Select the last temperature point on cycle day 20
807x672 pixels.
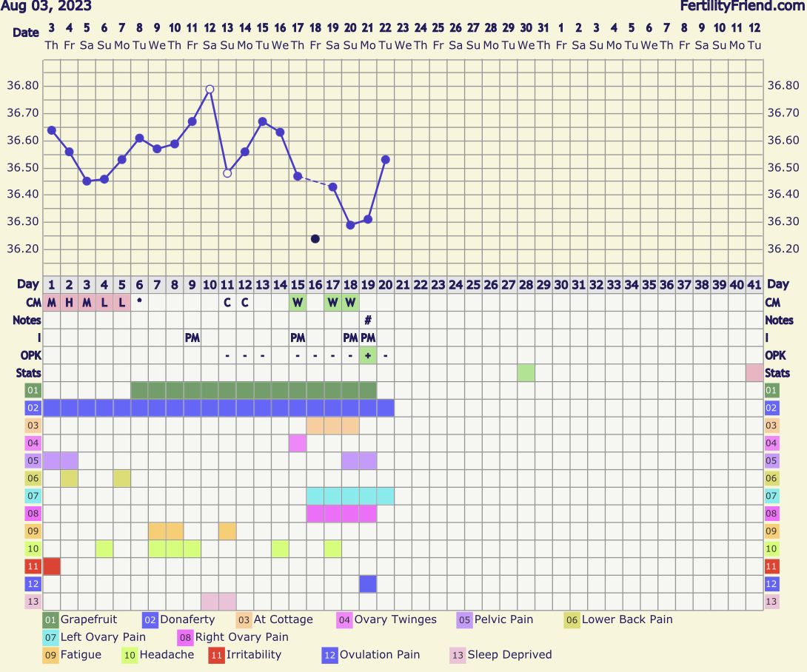[x=386, y=159]
